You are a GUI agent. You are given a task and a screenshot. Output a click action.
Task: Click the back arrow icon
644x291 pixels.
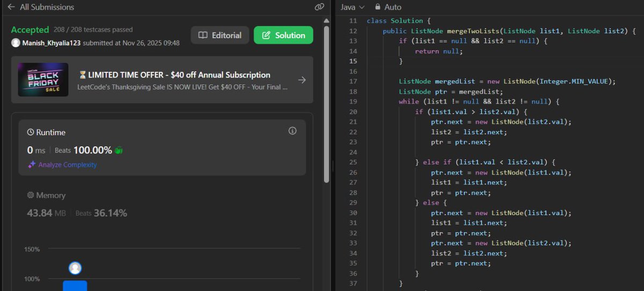coord(11,7)
